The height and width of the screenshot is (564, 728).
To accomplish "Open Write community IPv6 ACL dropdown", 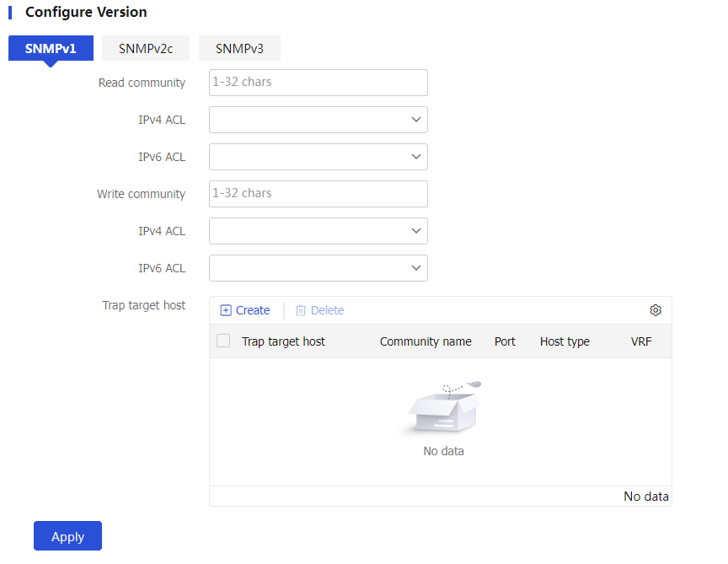I will [x=318, y=268].
